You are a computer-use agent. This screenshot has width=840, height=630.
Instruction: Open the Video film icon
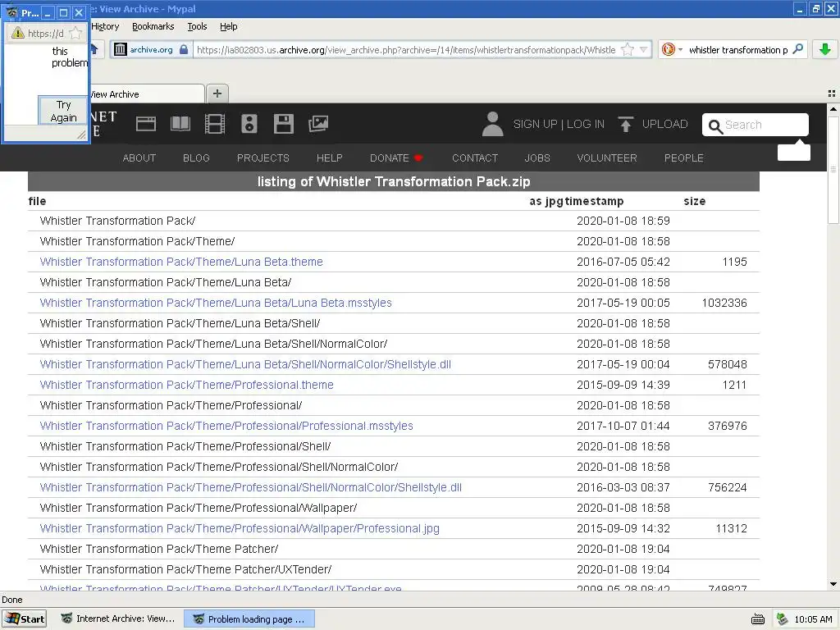(214, 124)
